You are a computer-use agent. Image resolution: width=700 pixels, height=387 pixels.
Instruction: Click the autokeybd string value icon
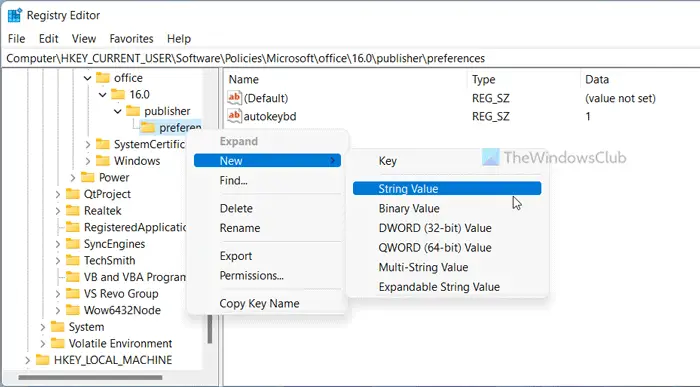pyautogui.click(x=234, y=116)
